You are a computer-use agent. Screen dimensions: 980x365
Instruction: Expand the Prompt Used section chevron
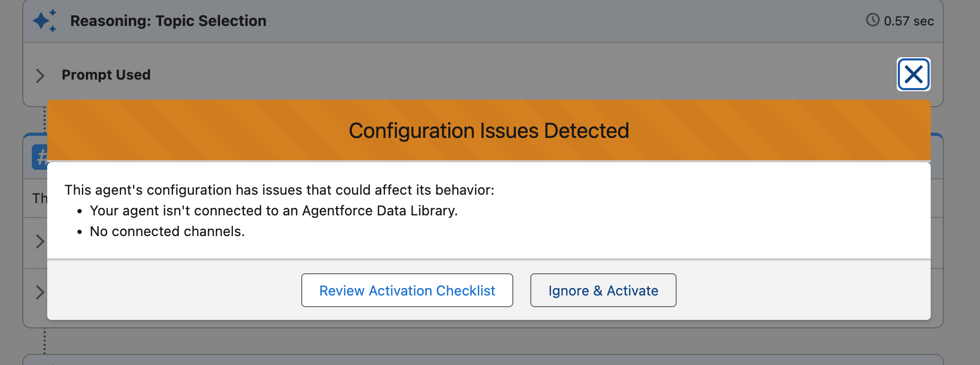click(x=40, y=75)
